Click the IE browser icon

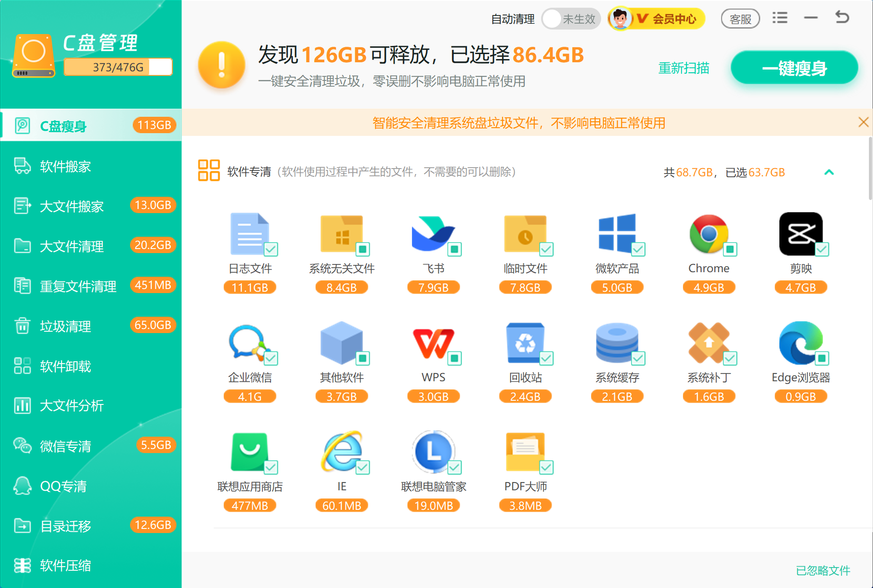(341, 452)
